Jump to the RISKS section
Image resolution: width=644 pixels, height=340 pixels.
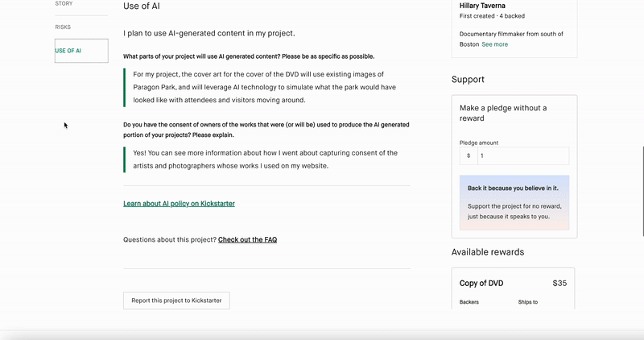tap(63, 27)
